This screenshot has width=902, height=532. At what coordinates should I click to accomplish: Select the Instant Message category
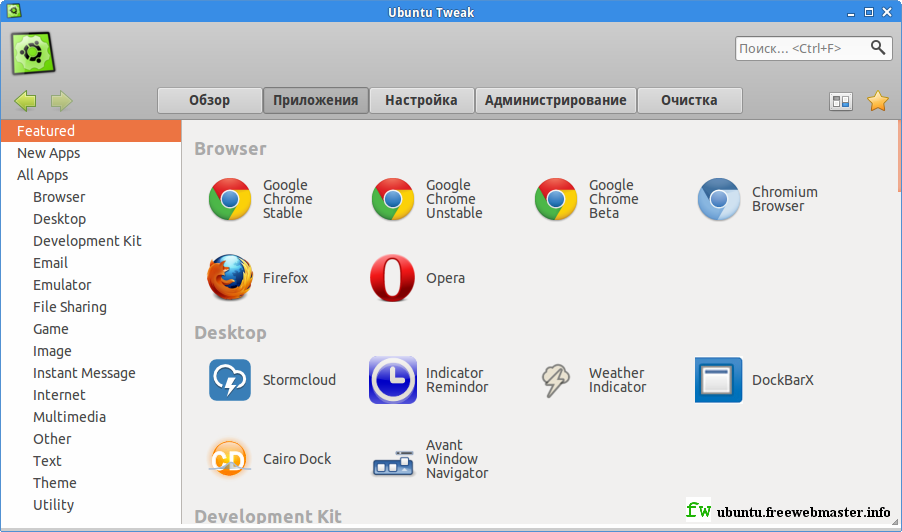point(91,373)
